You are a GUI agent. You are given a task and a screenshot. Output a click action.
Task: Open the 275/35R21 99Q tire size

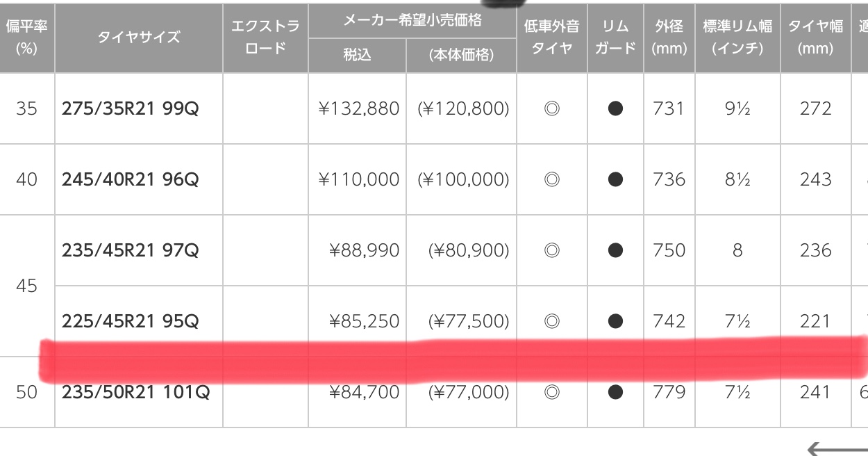click(x=130, y=108)
